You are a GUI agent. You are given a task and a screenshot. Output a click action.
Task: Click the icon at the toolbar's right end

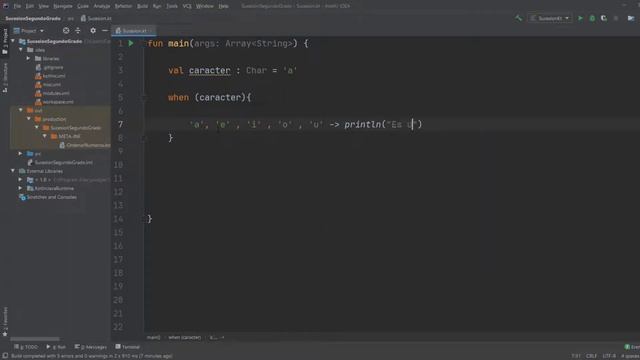click(x=631, y=18)
